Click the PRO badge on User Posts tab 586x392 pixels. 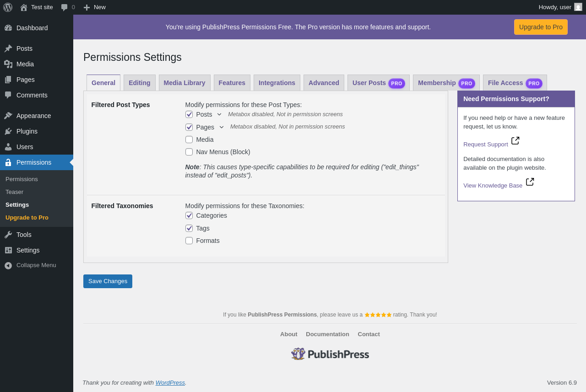(x=396, y=83)
